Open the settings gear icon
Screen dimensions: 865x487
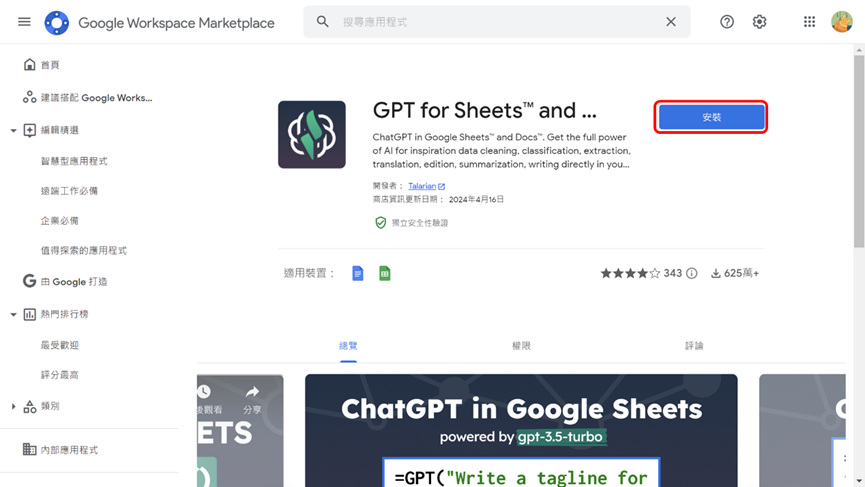pyautogui.click(x=760, y=22)
